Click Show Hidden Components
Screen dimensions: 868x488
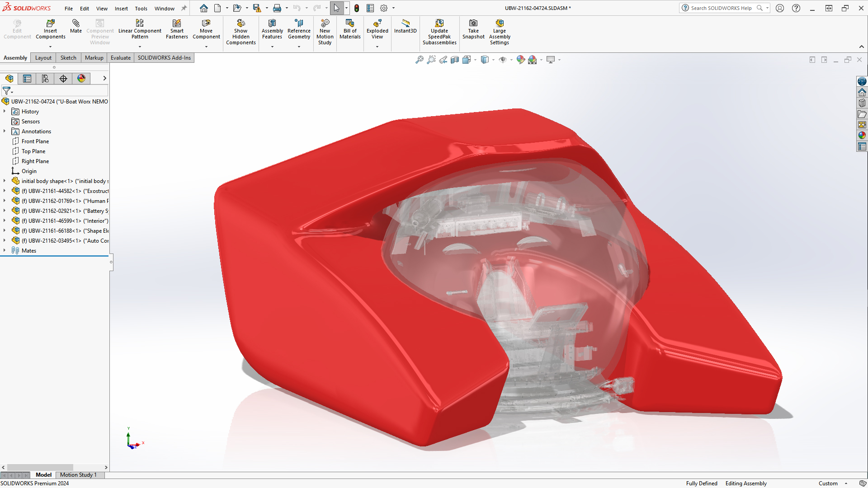point(241,32)
